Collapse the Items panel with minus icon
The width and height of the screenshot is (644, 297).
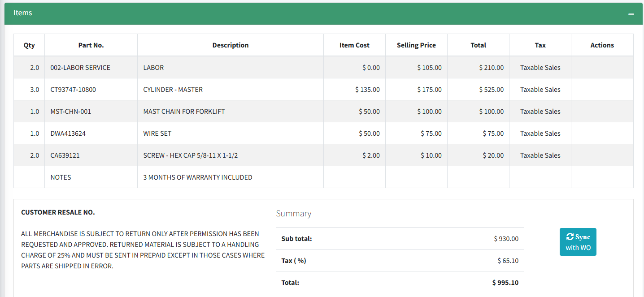coord(631,14)
